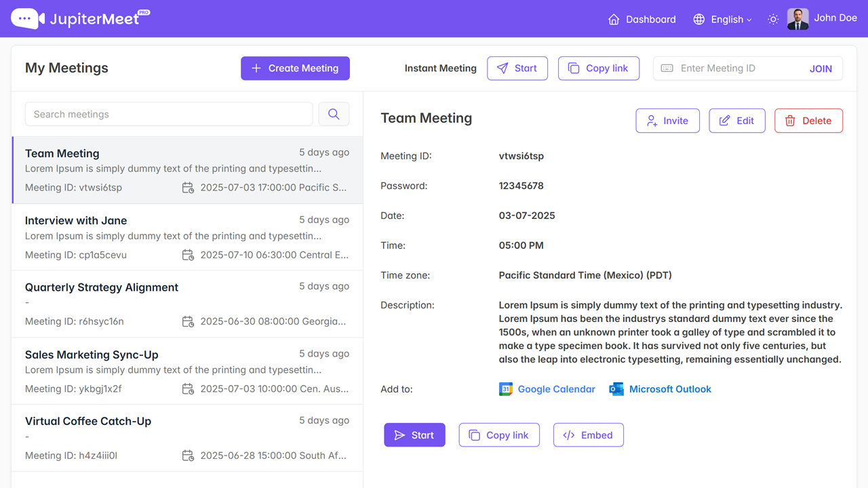
Task: Delete the Team Meeting
Action: click(x=808, y=121)
